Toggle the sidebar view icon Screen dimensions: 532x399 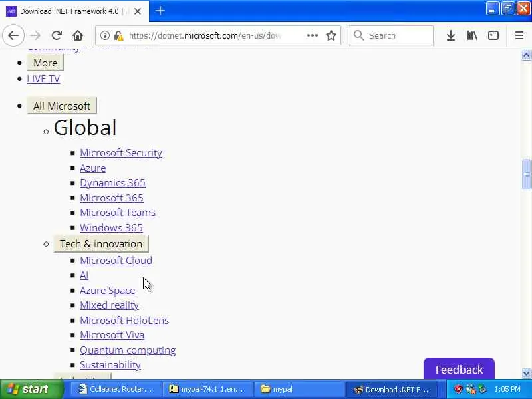click(x=493, y=35)
